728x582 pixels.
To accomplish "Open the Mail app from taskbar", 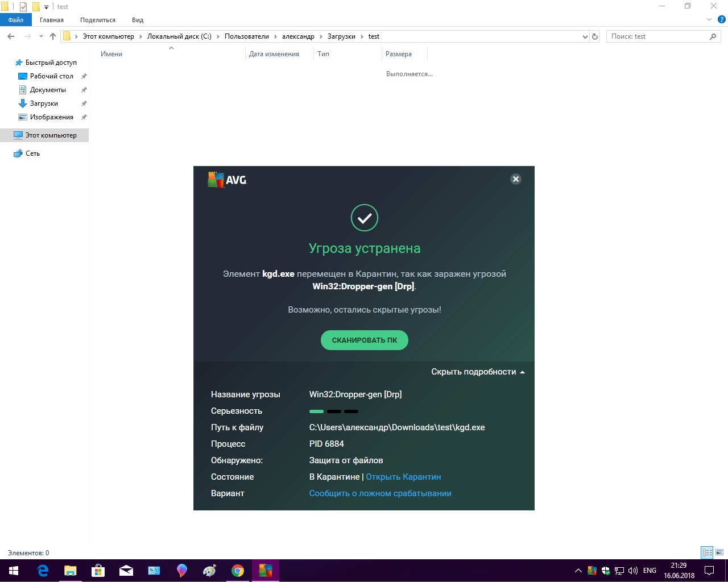I will point(126,571).
